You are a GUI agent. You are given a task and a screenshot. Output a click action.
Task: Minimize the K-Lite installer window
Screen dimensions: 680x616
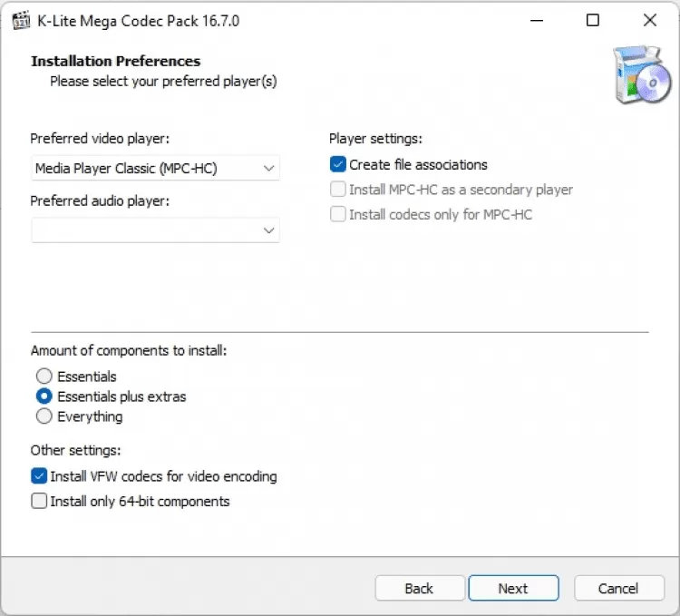[x=536, y=20]
